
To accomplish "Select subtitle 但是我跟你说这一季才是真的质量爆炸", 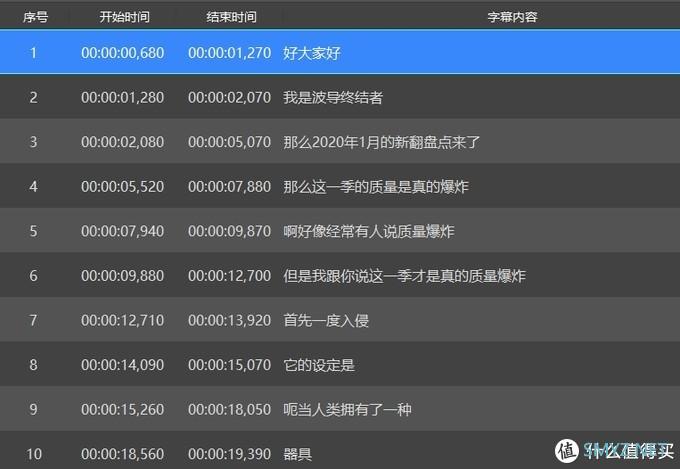I will point(405,276).
